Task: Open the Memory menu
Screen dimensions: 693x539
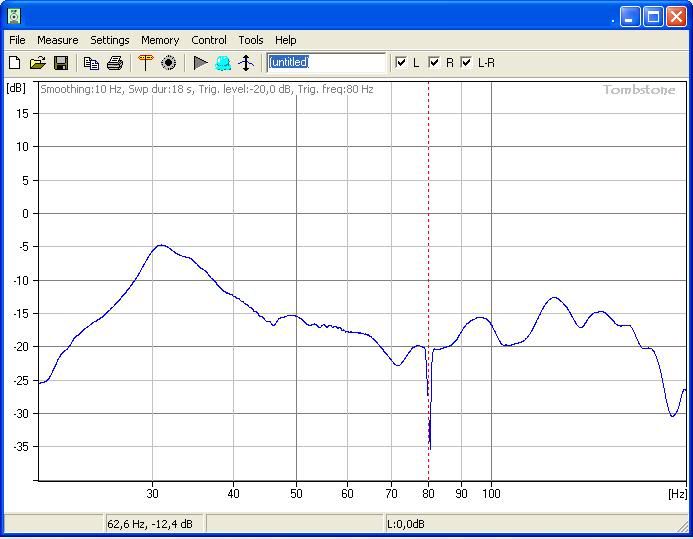Action: (x=160, y=40)
